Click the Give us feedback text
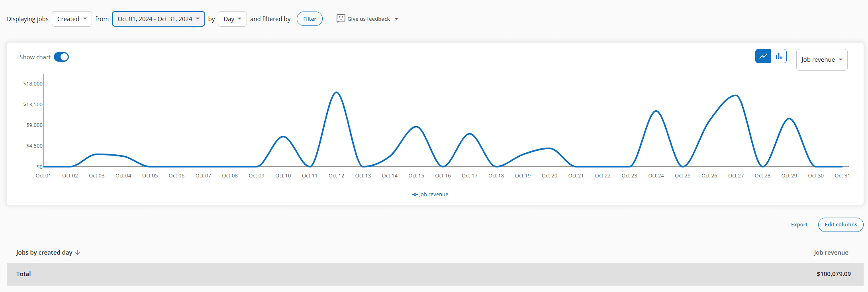The height and width of the screenshot is (292, 868). pos(368,19)
